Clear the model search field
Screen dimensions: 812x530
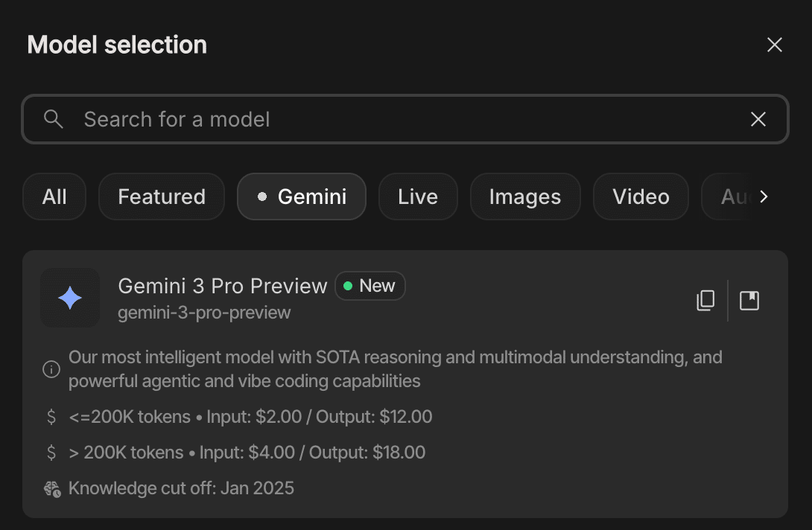coord(758,119)
